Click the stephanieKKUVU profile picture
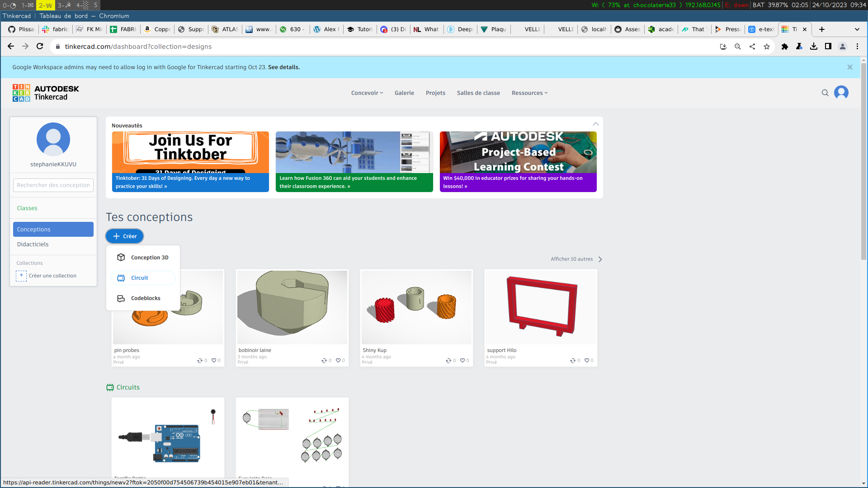This screenshot has height=488, width=868. click(x=53, y=139)
